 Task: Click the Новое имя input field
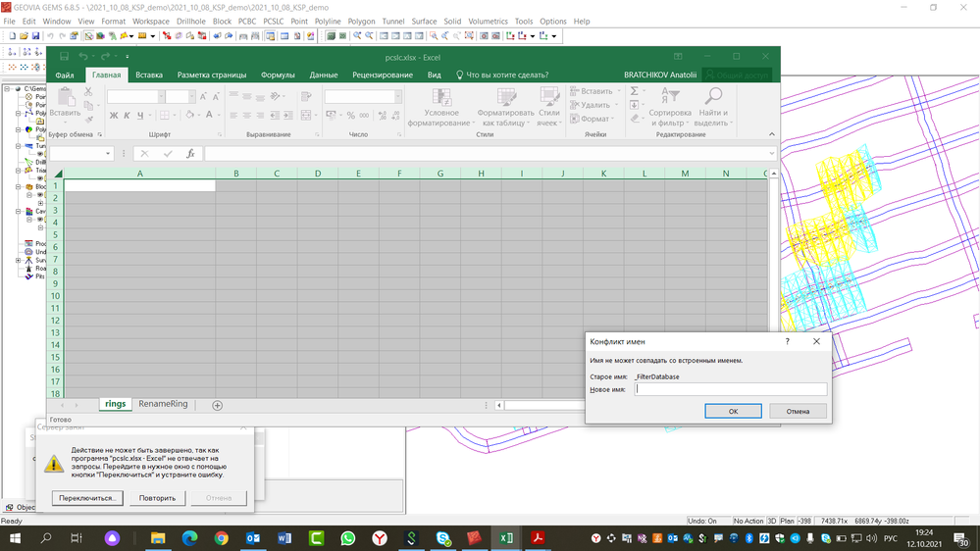731,389
